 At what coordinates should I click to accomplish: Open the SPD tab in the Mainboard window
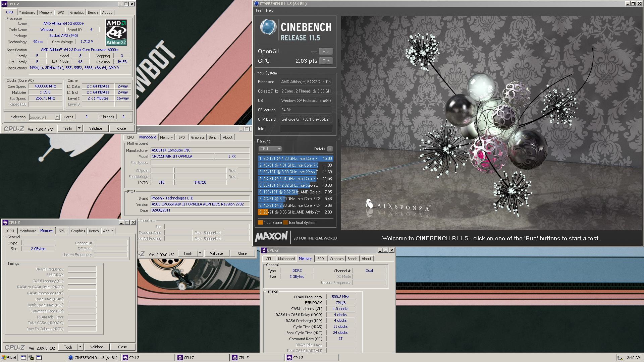click(182, 137)
